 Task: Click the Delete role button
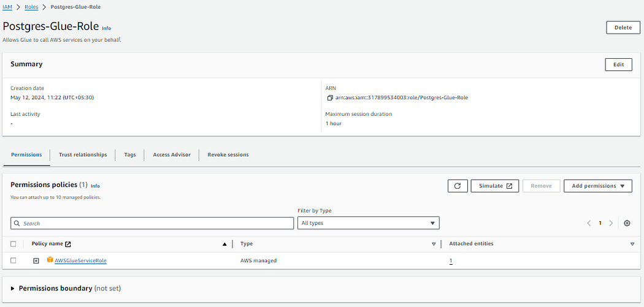coord(623,28)
